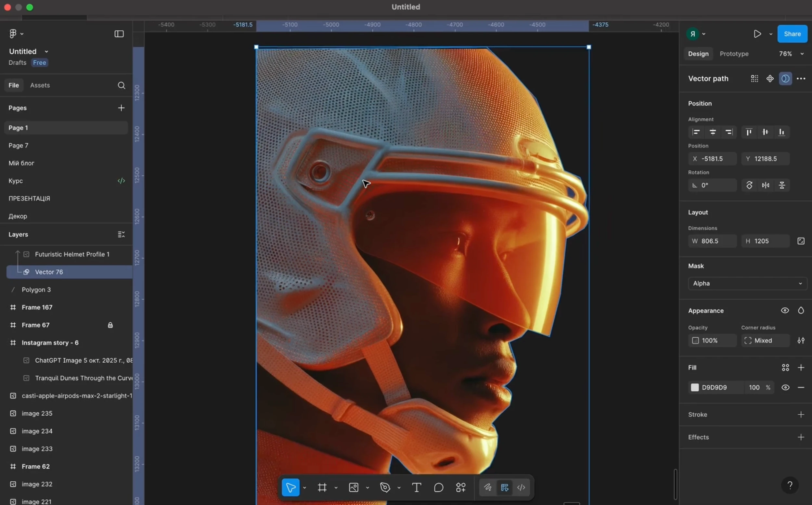Open the 76% zoom dropdown
Screen dimensions: 812x505
(x=791, y=54)
